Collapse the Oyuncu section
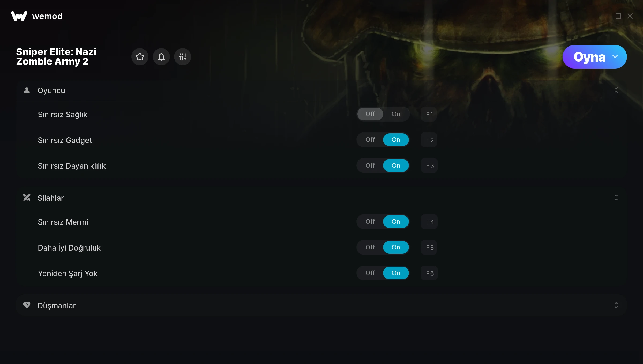This screenshot has height=364, width=643. 616,90
